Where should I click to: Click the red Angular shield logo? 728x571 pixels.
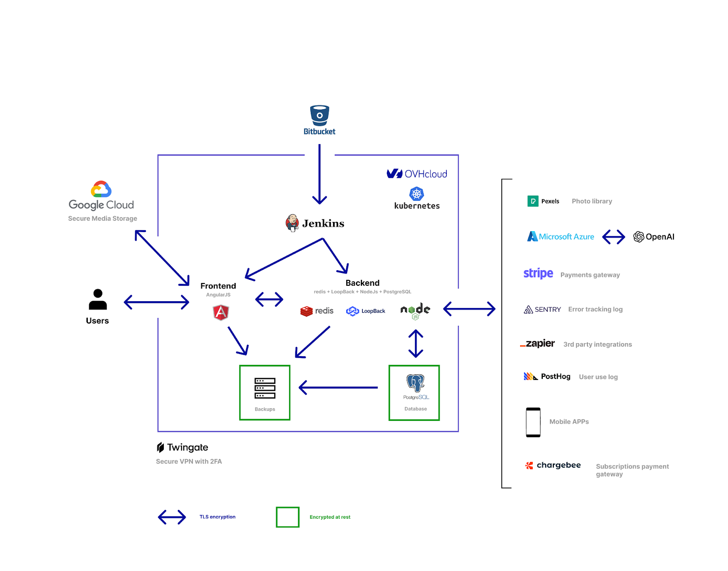point(221,312)
